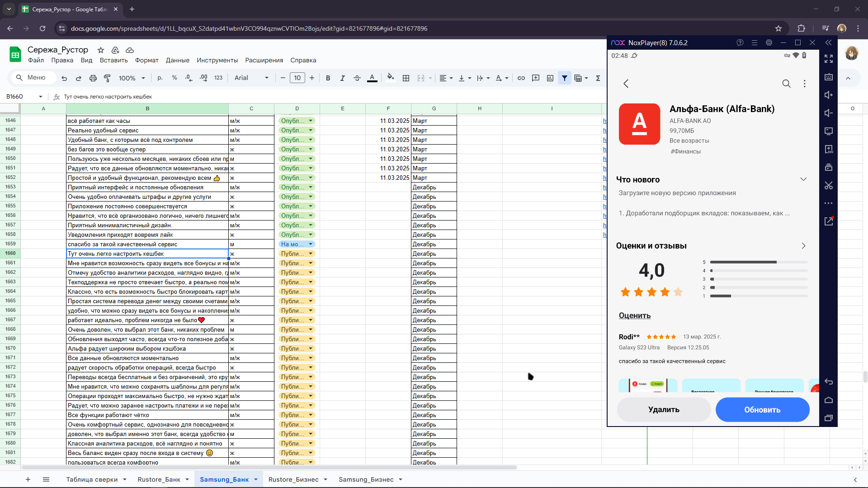Switch to the Rustore_Банк sheet tab
Viewport: 868px width, 488px height.
click(x=159, y=479)
